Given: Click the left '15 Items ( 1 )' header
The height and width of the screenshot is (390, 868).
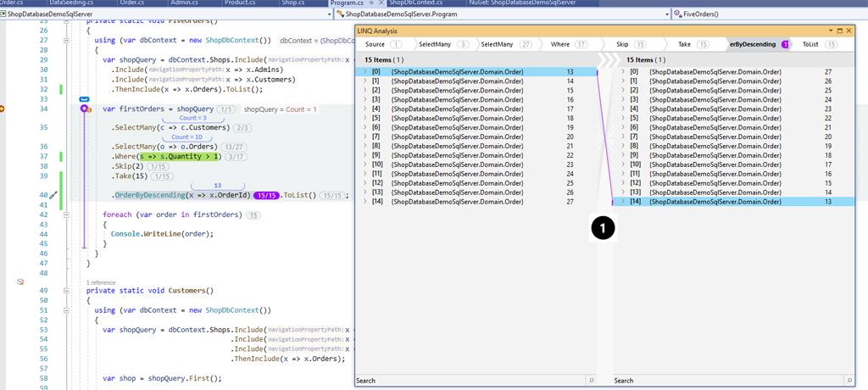Looking at the screenshot, I should [384, 60].
